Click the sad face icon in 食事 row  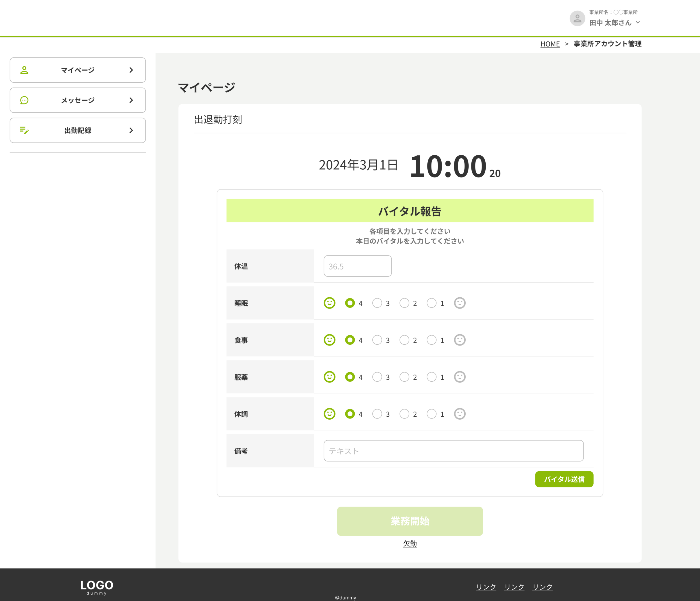(459, 340)
